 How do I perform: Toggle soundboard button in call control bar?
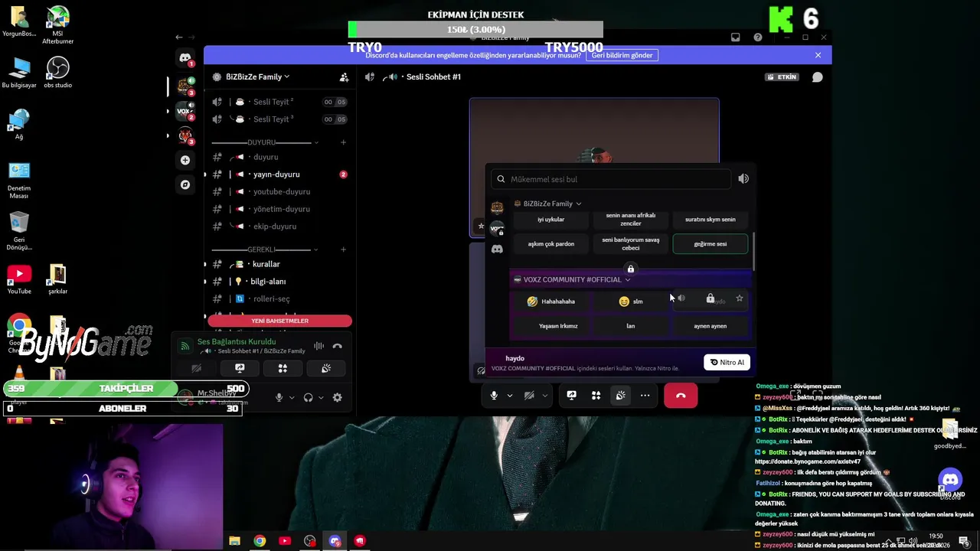(620, 396)
